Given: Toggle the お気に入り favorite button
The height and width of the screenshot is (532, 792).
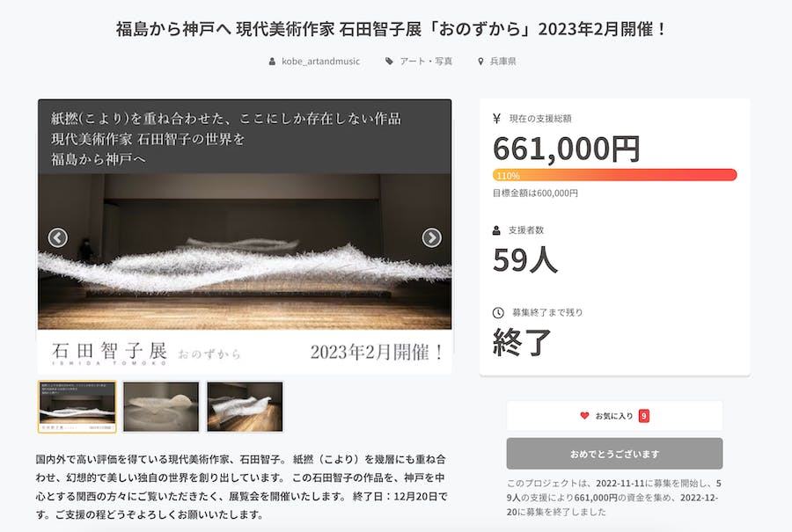Looking at the screenshot, I should pos(614,415).
